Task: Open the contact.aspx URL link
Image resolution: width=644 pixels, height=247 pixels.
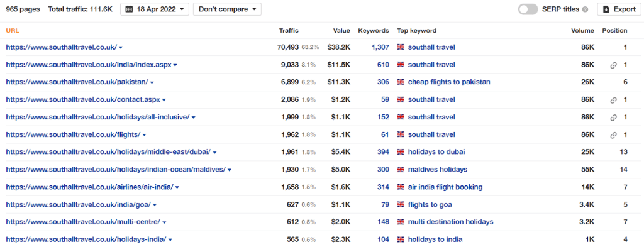Action: point(83,100)
